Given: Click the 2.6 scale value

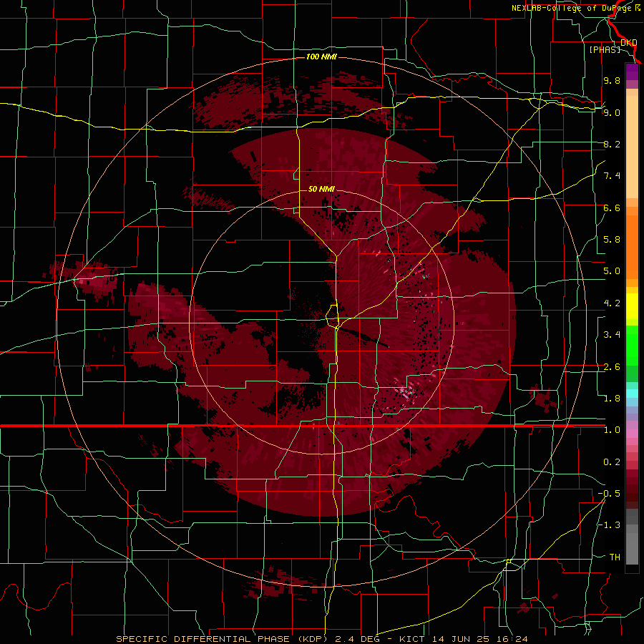Looking at the screenshot, I should pyautogui.click(x=612, y=367).
